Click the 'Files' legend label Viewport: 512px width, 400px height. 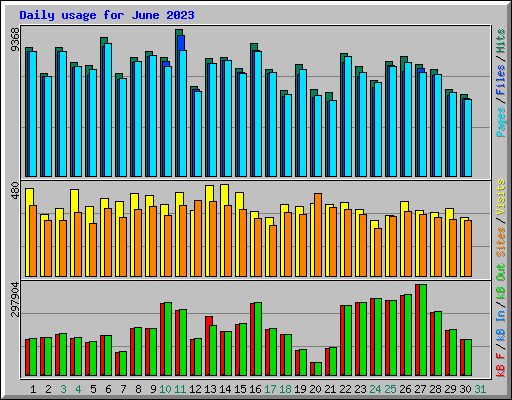point(500,80)
